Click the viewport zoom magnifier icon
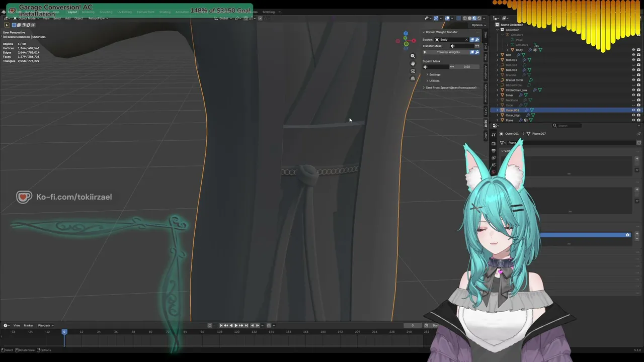 click(413, 56)
